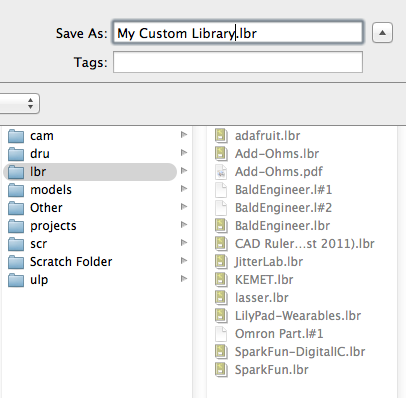Click the highlighted lbr folder name

tap(38, 172)
